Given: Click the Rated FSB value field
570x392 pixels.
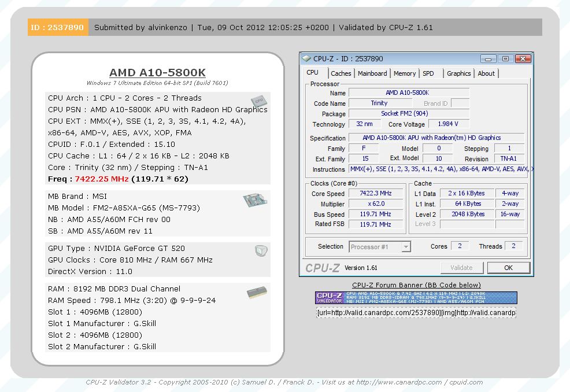Looking at the screenshot, I should coord(376,224).
